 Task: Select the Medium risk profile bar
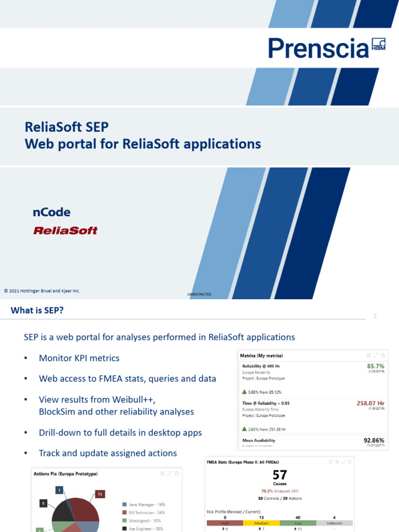pos(262,523)
